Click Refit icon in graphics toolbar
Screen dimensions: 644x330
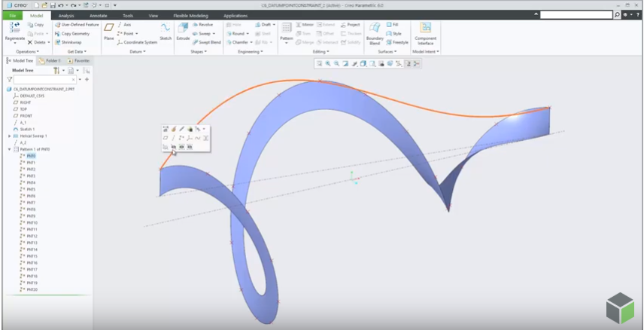pyautogui.click(x=320, y=64)
